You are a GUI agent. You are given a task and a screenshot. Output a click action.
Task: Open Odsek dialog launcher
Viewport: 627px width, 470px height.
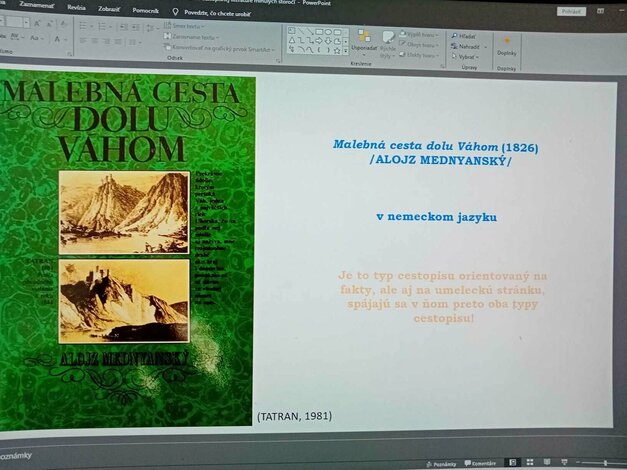(278, 61)
